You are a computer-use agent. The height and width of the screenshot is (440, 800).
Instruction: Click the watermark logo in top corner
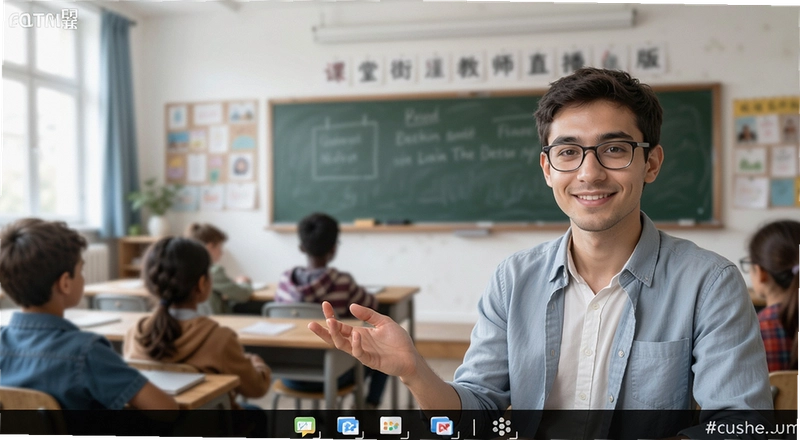(x=43, y=19)
